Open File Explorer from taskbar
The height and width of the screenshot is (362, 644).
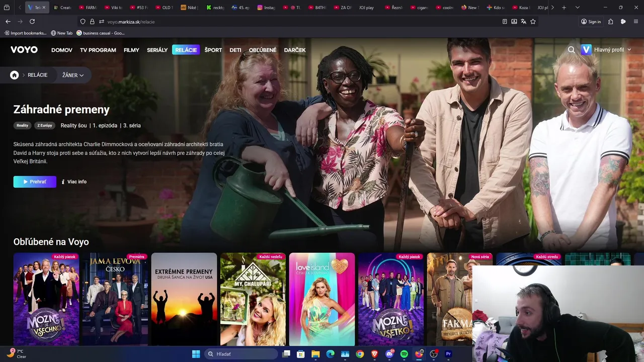[x=315, y=354]
